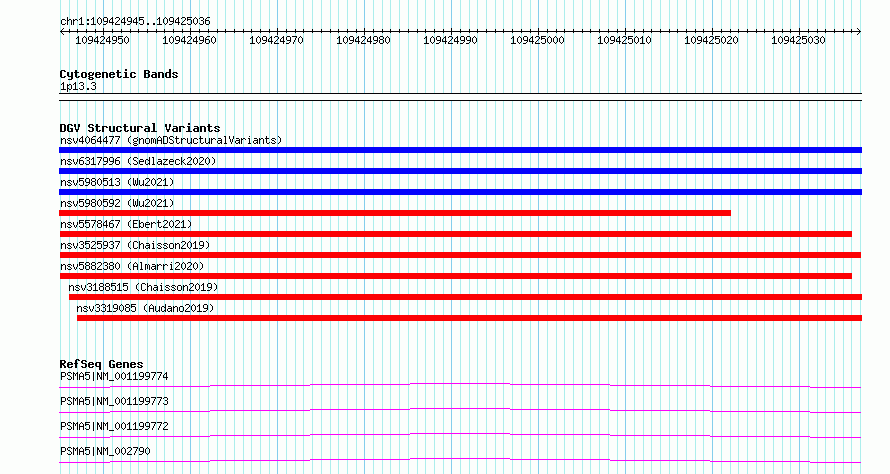The height and width of the screenshot is (474, 890).
Task: Click the red bar for nsv3188515
Action: [x=465, y=297]
